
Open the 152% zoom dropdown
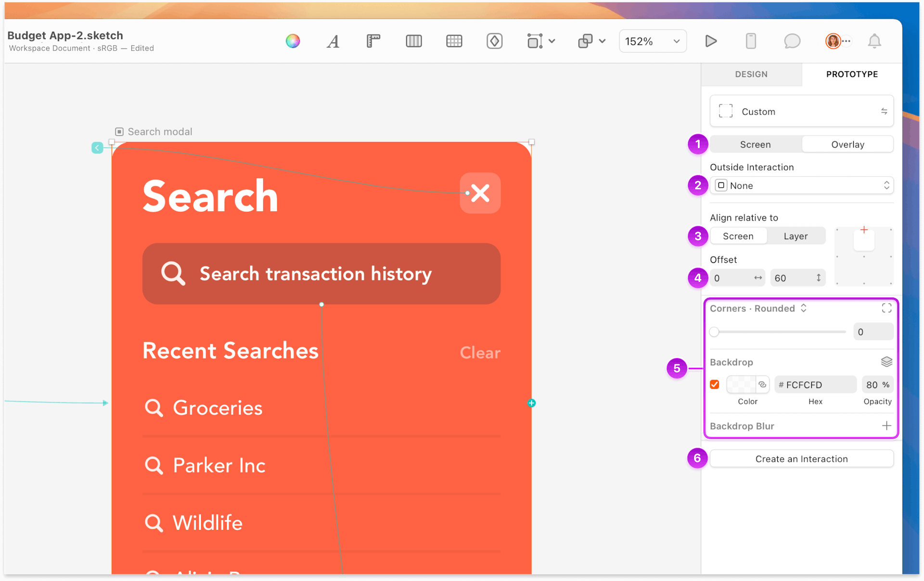[652, 41]
